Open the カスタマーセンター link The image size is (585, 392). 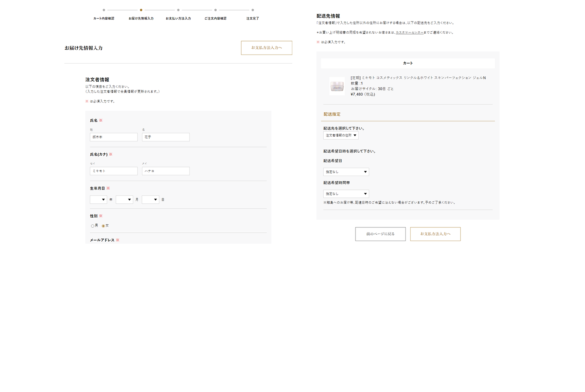(x=409, y=33)
